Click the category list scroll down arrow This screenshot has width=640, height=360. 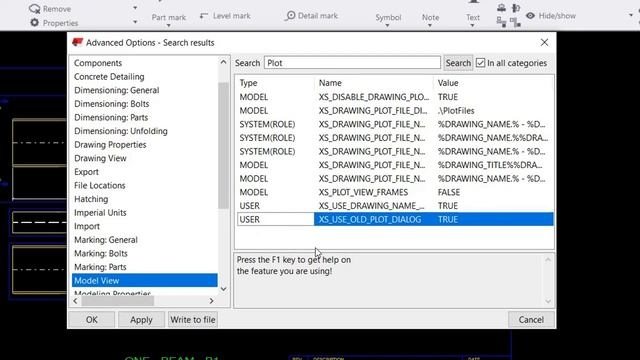(x=223, y=289)
